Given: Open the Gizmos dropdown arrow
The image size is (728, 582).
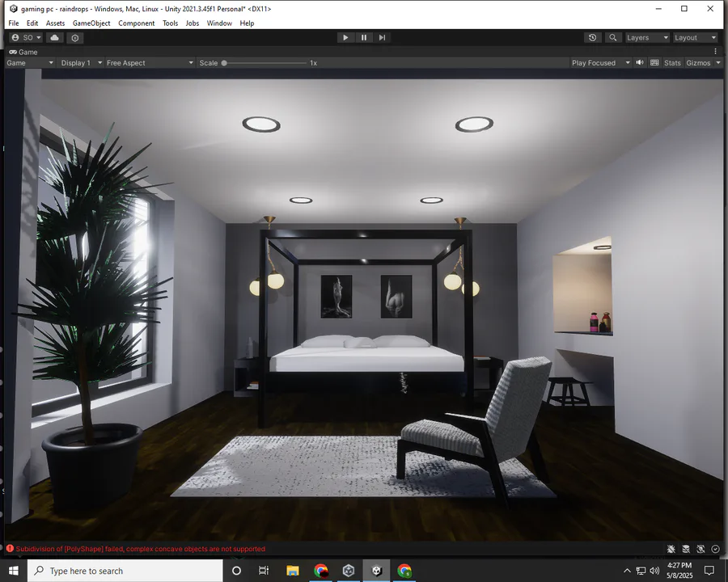Looking at the screenshot, I should [x=717, y=63].
